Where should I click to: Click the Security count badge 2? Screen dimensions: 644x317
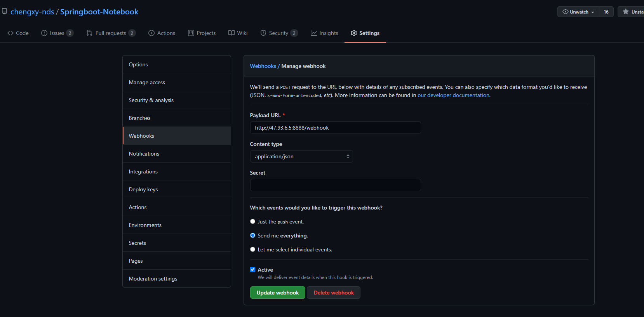(294, 33)
